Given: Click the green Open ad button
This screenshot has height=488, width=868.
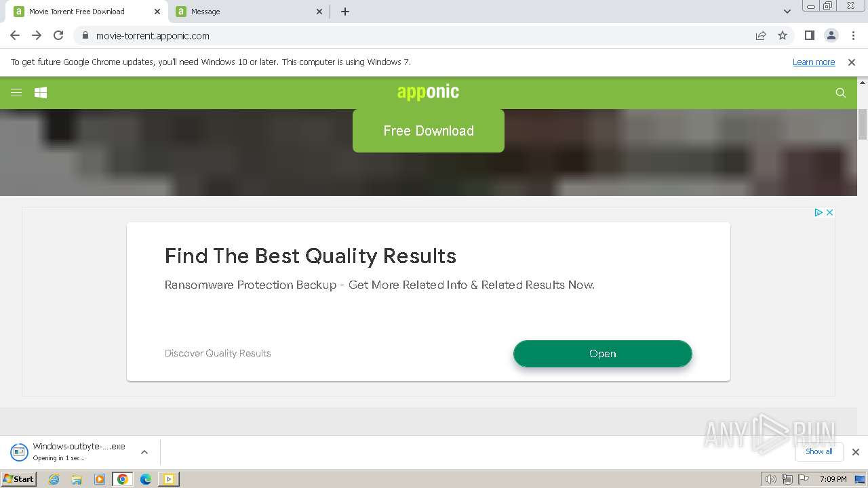Looking at the screenshot, I should [603, 354].
